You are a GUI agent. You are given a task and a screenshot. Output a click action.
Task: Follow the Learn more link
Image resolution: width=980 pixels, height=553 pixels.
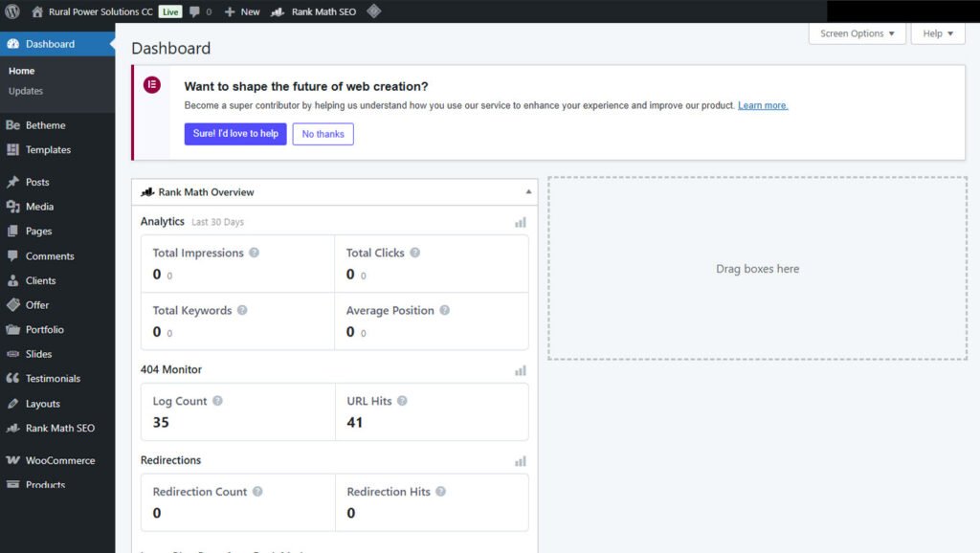coord(763,105)
